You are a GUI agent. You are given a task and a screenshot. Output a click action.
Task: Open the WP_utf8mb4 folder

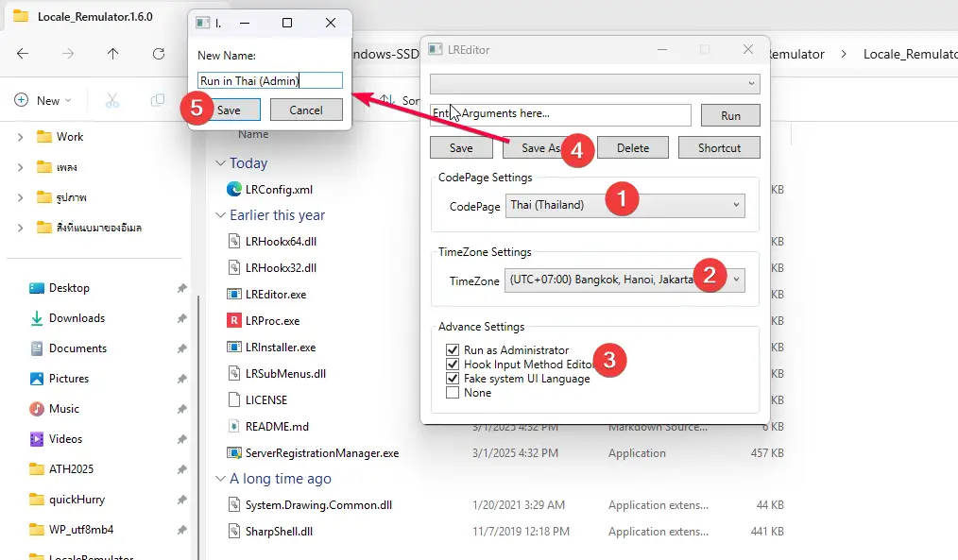tap(81, 530)
